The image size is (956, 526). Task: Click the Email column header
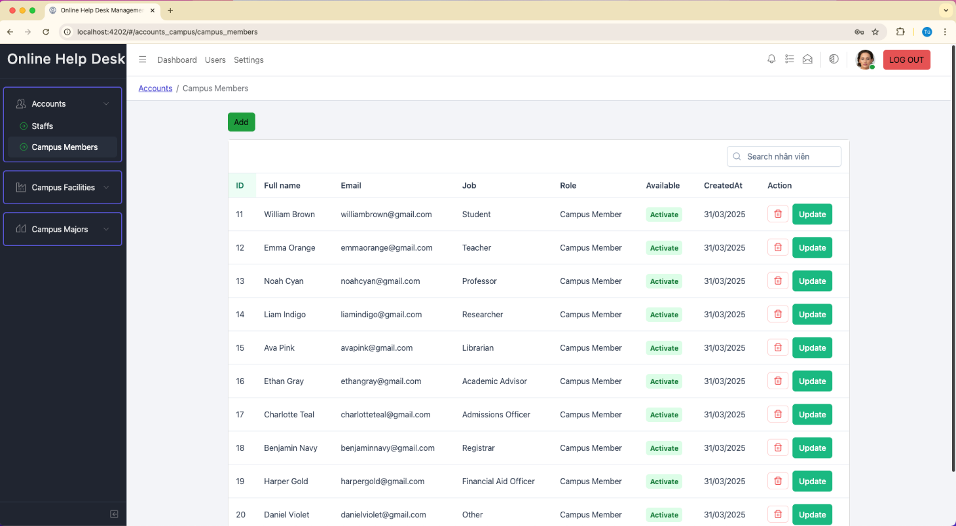(x=351, y=185)
